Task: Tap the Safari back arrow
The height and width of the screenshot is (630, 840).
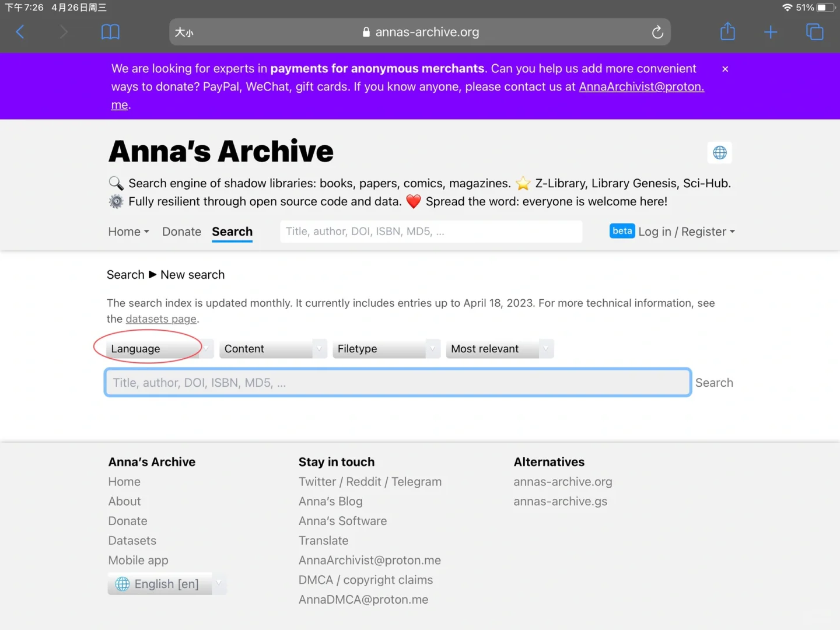Action: (20, 32)
